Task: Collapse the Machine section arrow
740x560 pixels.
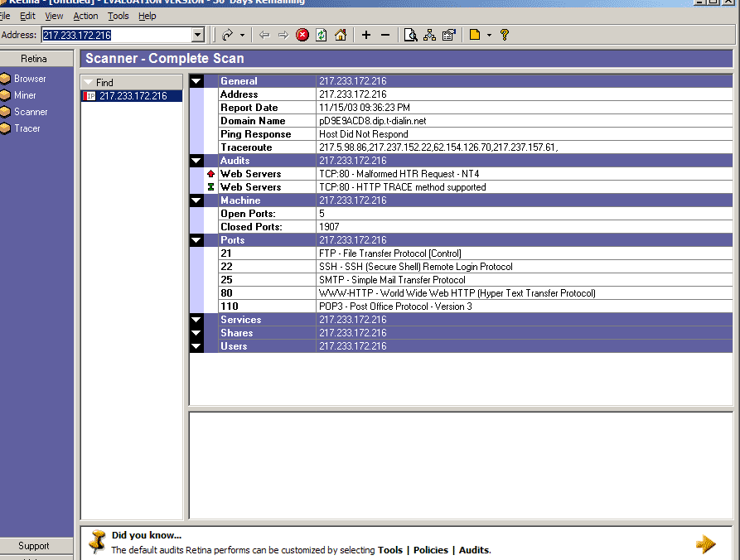Action: (x=196, y=200)
